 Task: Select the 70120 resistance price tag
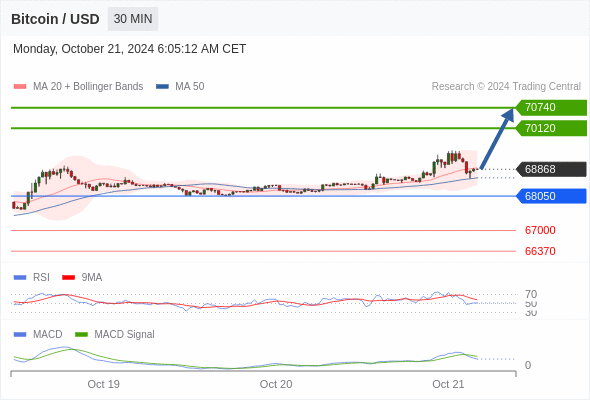[551, 128]
